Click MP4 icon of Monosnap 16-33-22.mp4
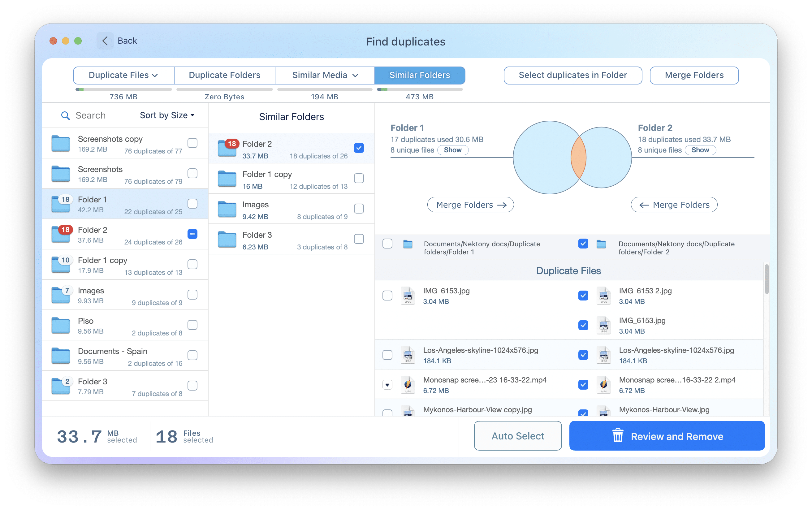The width and height of the screenshot is (812, 510). tap(408, 385)
